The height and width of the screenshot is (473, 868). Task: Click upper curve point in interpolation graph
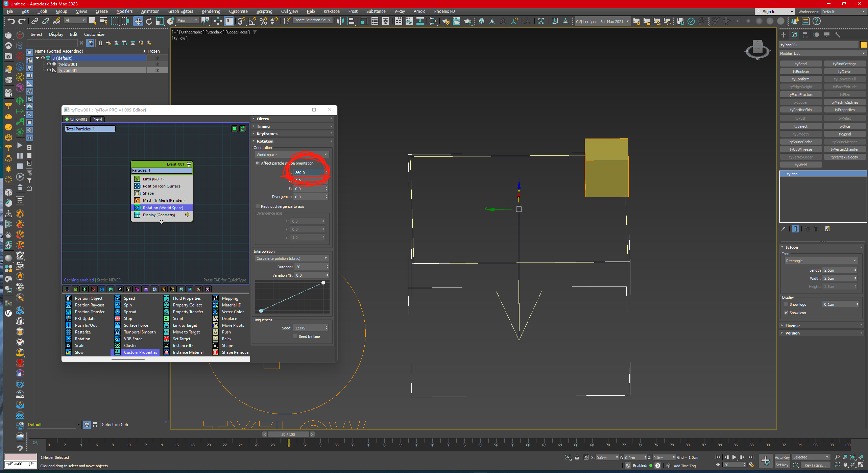[x=323, y=282]
